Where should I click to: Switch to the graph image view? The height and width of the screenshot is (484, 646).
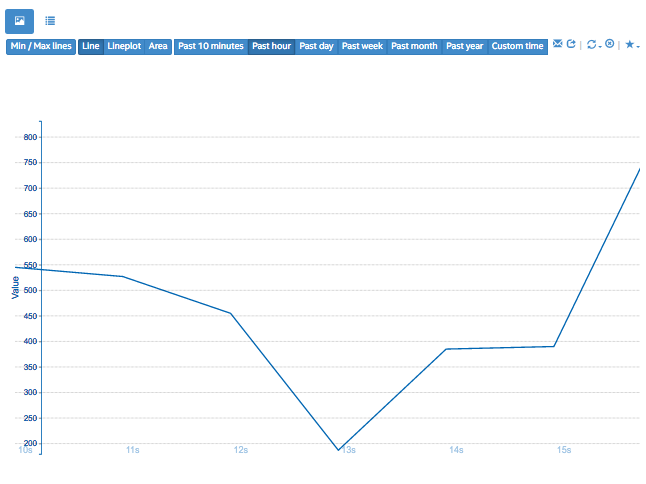[x=20, y=20]
